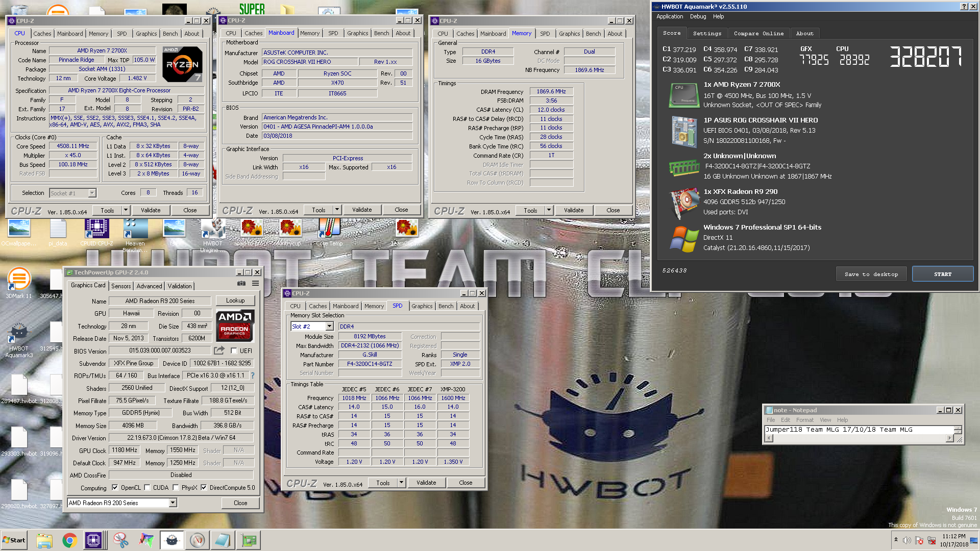Open the Bench tab in the SPD CPU-Z window
Screen dimensions: 980x551
[x=446, y=306]
